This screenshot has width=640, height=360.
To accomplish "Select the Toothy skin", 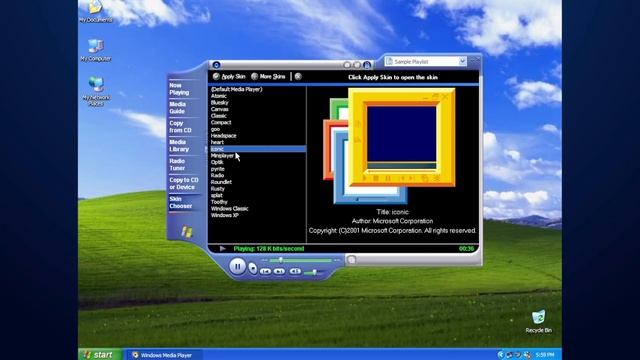I will (x=219, y=202).
